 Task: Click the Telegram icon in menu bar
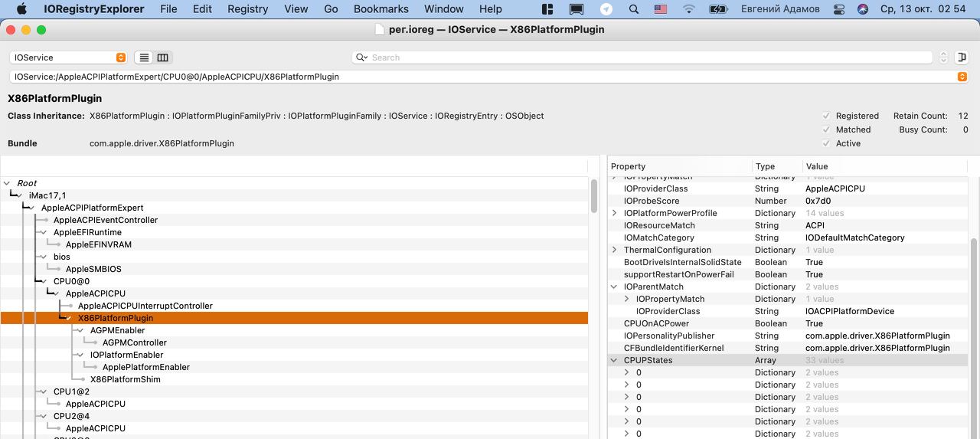(606, 9)
